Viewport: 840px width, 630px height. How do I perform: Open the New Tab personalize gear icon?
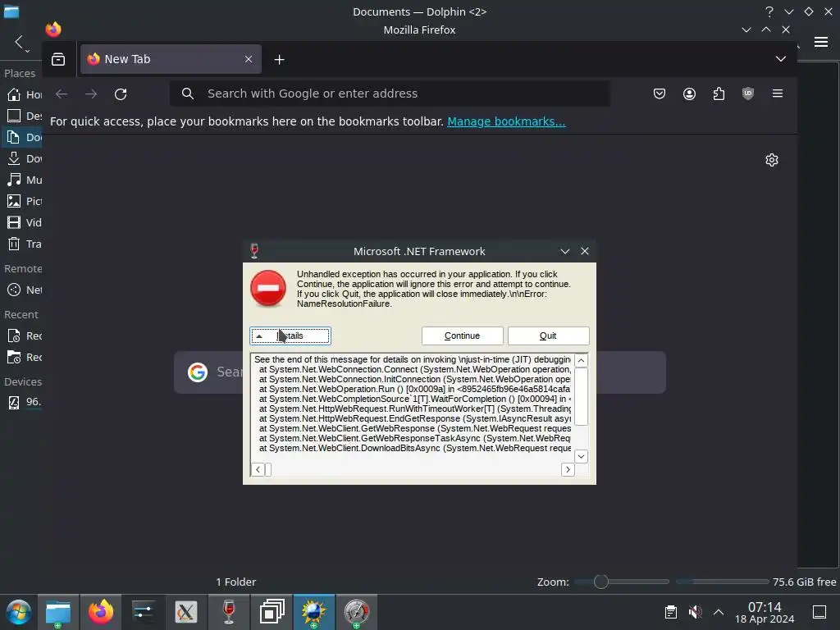(771, 160)
